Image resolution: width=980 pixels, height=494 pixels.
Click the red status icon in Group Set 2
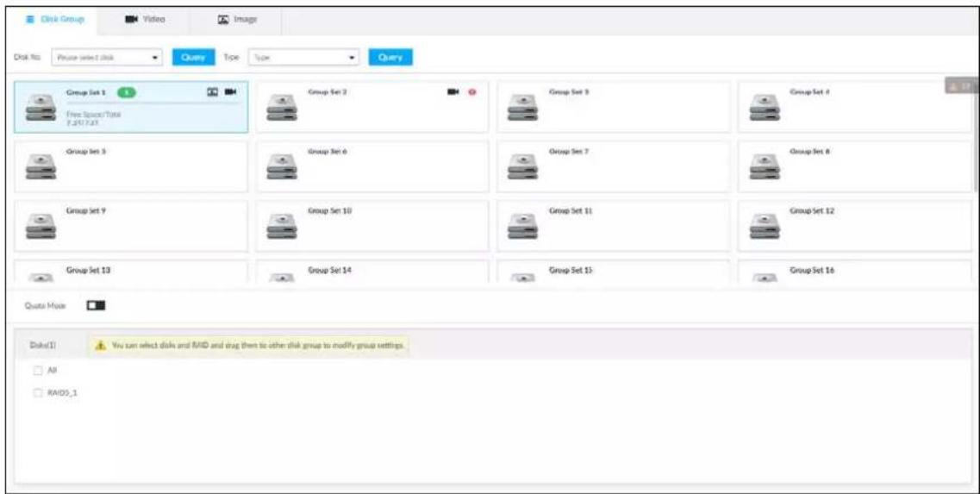coord(471,92)
